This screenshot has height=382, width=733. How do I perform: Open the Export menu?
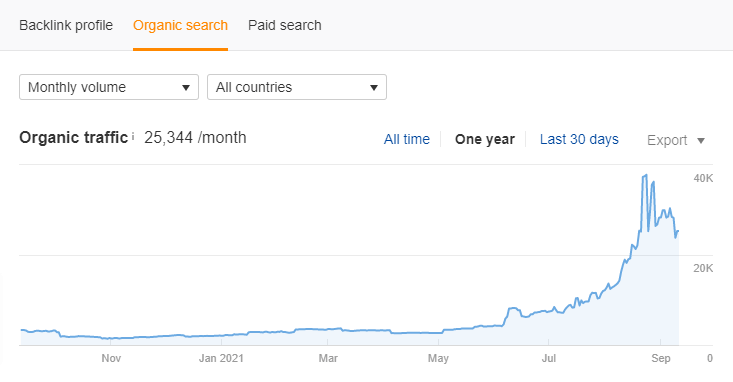[676, 140]
